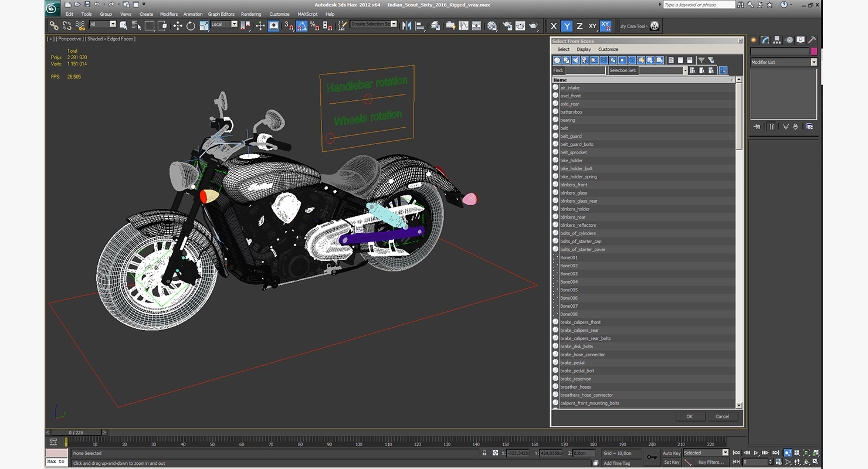Select Bone004 in the object list
The width and height of the screenshot is (868, 469).
(x=568, y=282)
